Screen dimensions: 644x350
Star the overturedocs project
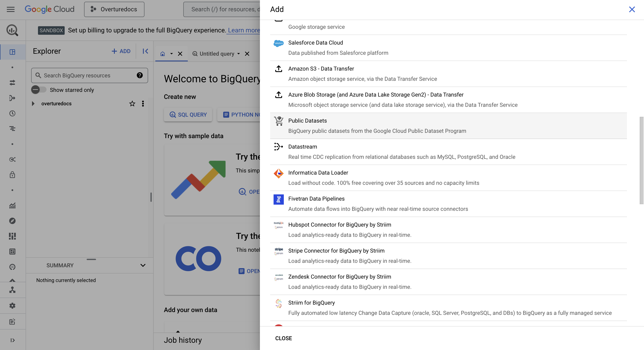coord(132,104)
